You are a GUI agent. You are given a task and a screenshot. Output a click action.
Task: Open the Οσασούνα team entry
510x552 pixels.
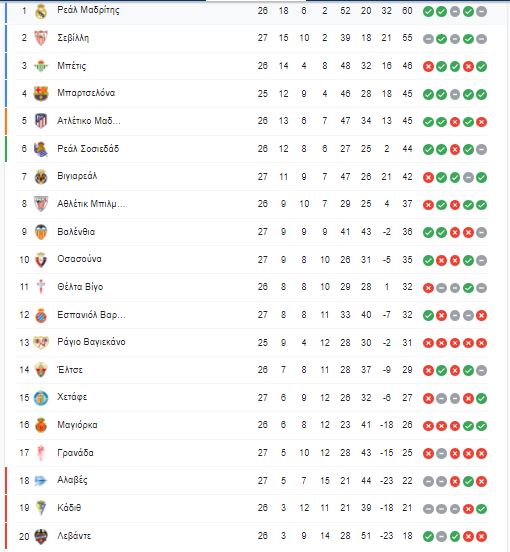pos(80,259)
